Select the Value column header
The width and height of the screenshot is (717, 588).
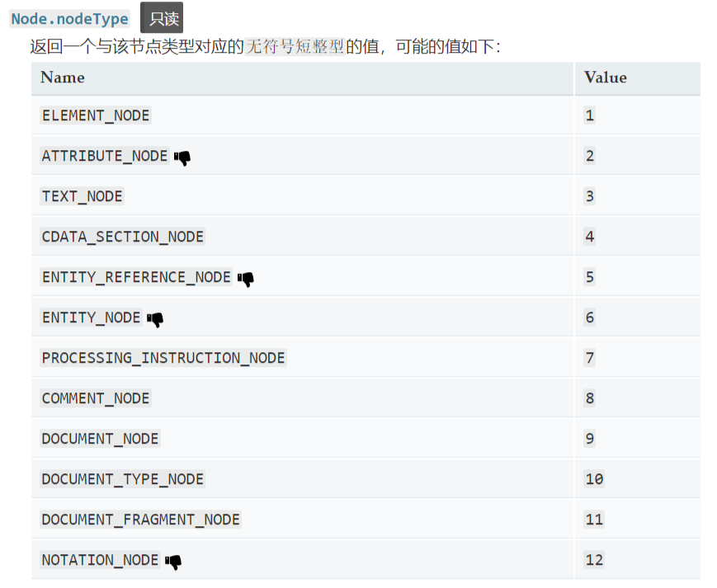point(638,78)
